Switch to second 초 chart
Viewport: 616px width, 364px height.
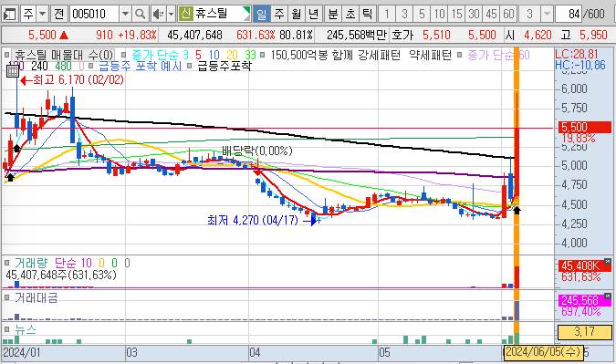pos(350,14)
